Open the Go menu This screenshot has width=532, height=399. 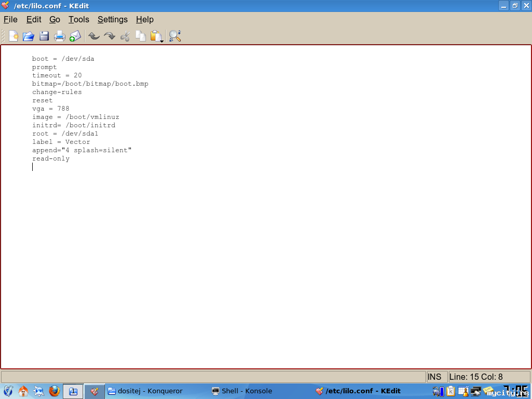(x=55, y=20)
